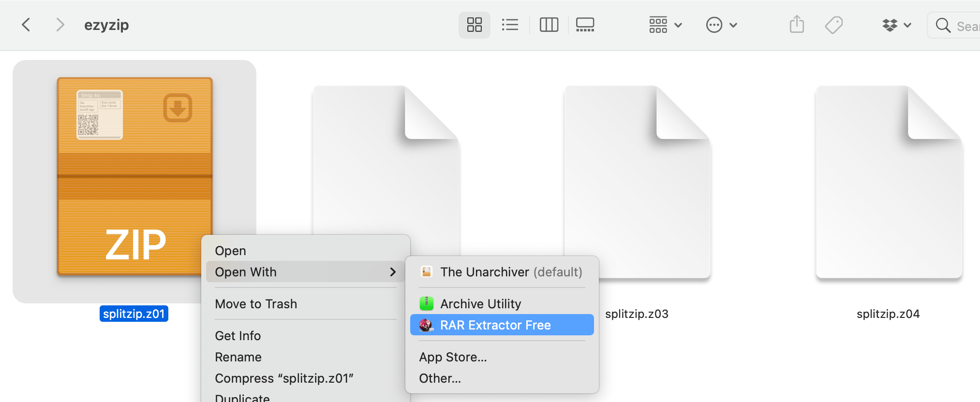
Task: Choose App Store… in submenu
Action: click(x=502, y=357)
